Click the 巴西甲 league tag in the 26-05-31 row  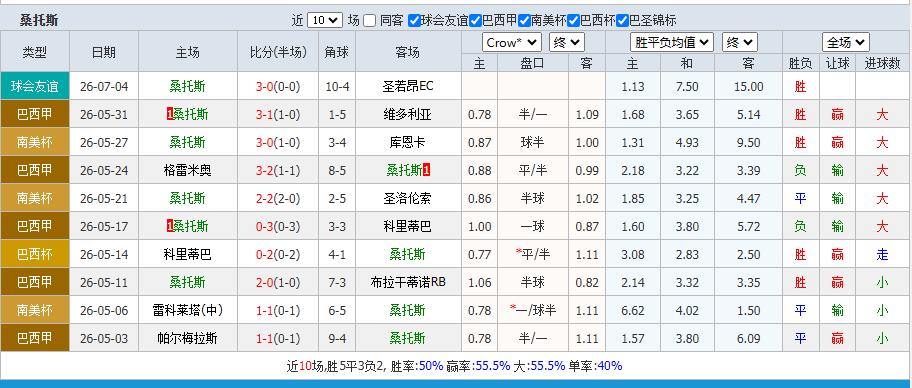[x=35, y=115]
